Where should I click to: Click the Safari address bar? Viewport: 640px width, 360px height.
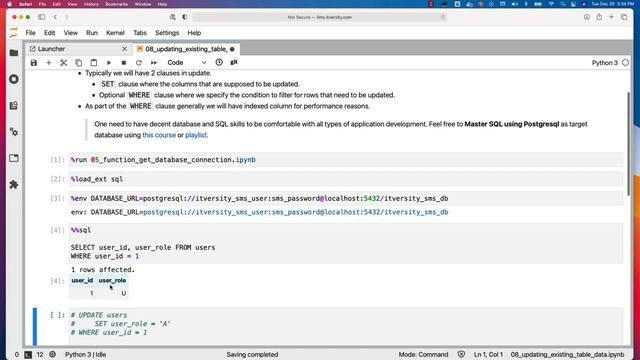[x=319, y=17]
